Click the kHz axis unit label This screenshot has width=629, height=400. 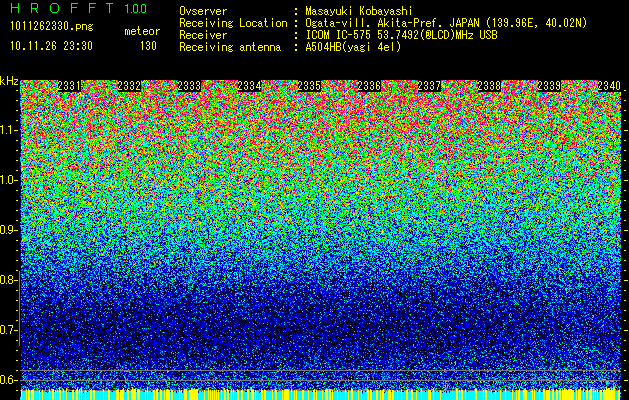[9, 81]
